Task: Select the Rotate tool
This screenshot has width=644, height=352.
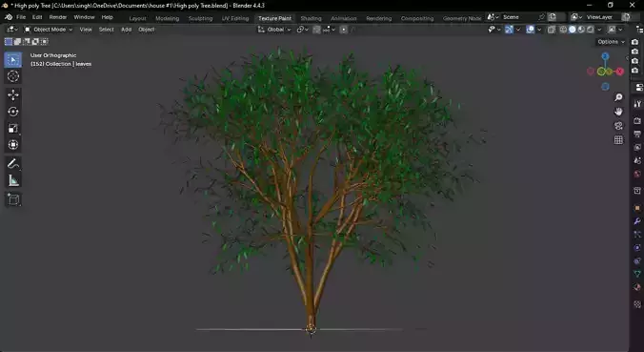Action: [13, 112]
